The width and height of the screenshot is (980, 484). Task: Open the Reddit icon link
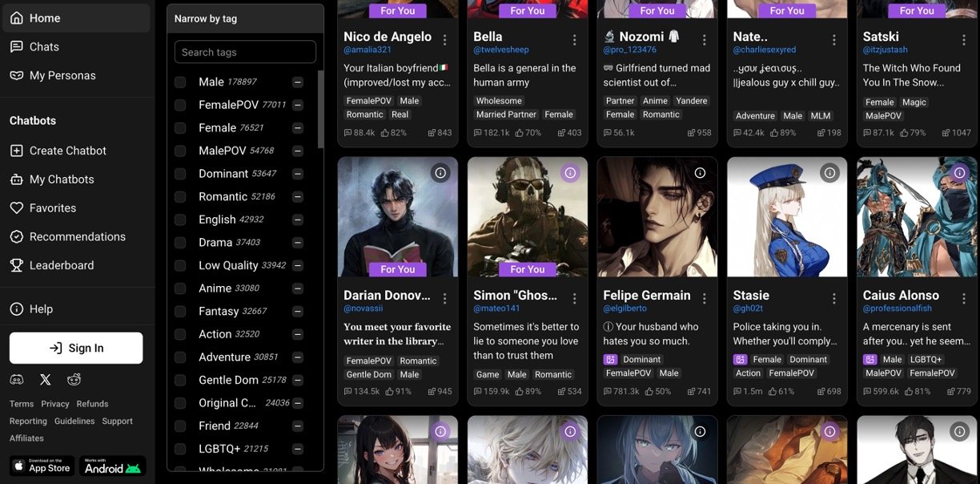click(x=74, y=380)
